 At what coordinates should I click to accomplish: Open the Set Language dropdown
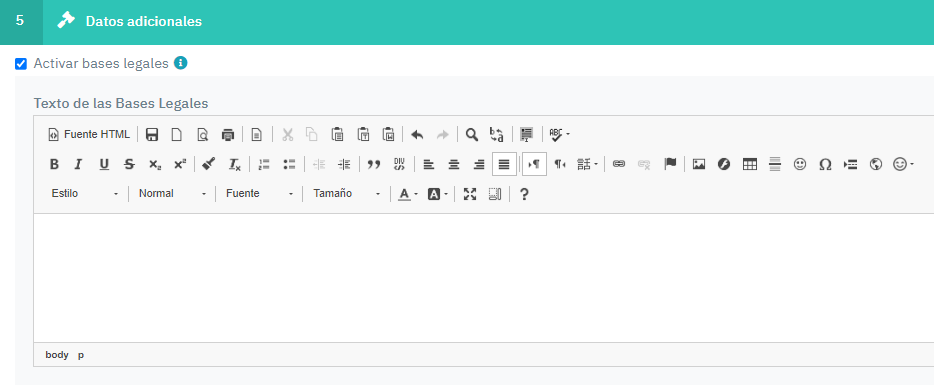587,164
